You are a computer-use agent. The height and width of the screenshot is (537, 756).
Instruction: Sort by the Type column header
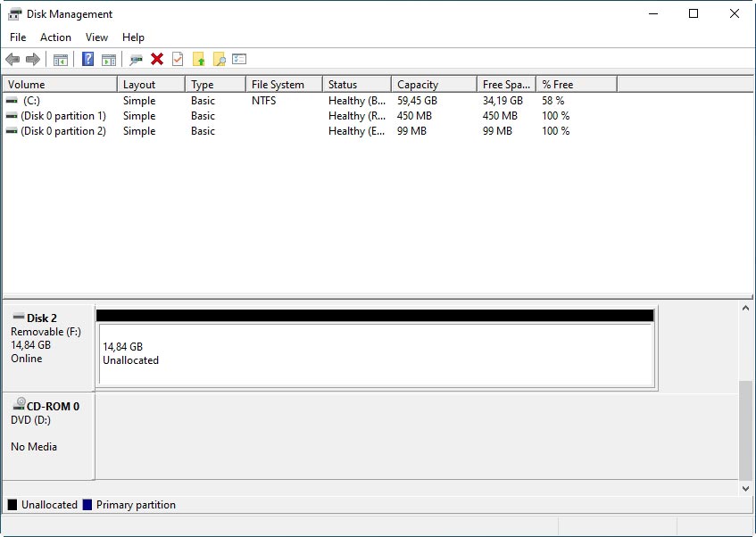pos(215,85)
